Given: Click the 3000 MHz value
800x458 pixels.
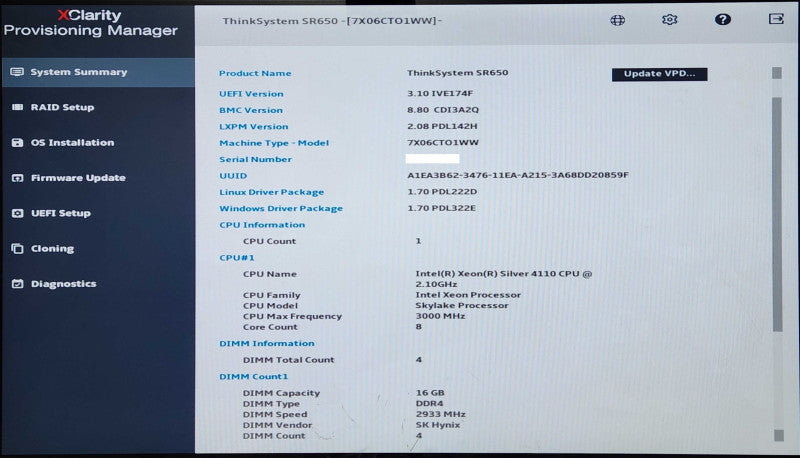Looking at the screenshot, I should (440, 316).
